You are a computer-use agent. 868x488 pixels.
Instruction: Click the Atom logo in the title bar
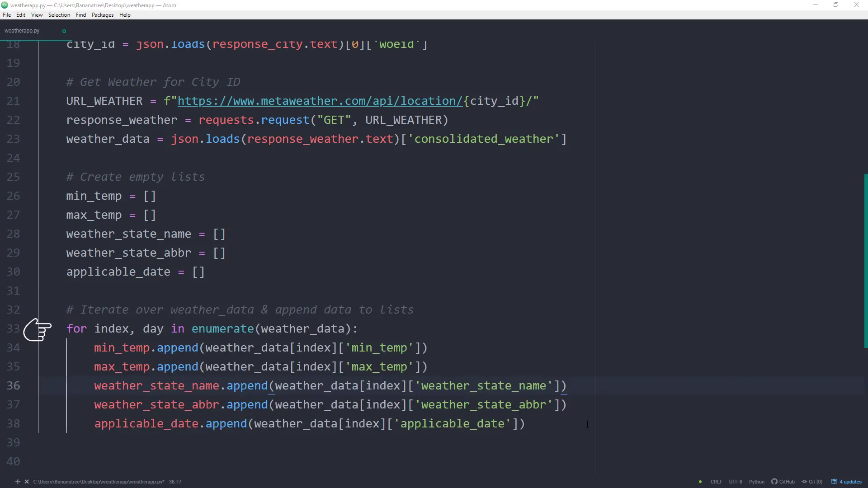click(5, 5)
